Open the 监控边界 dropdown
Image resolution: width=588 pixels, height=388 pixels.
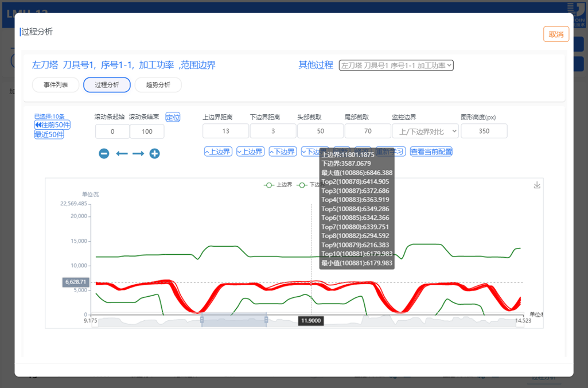point(425,131)
